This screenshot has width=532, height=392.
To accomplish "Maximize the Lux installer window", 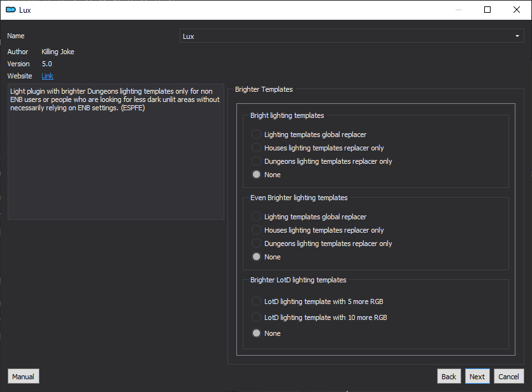I will (x=487, y=10).
